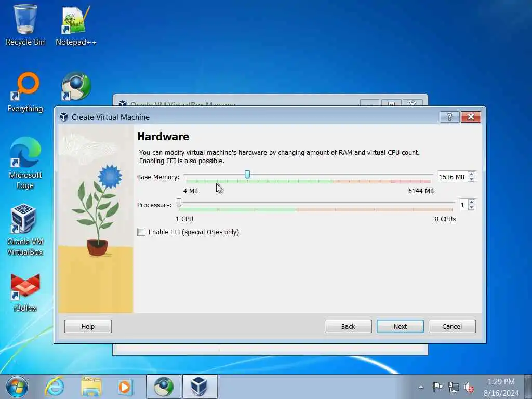Open Windows Explorer folder in taskbar

coord(91,387)
